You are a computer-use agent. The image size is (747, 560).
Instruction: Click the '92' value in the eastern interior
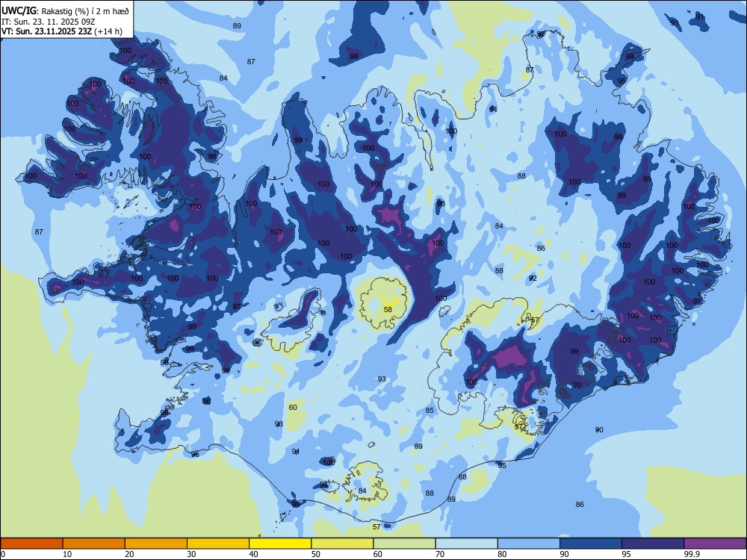coord(533,278)
